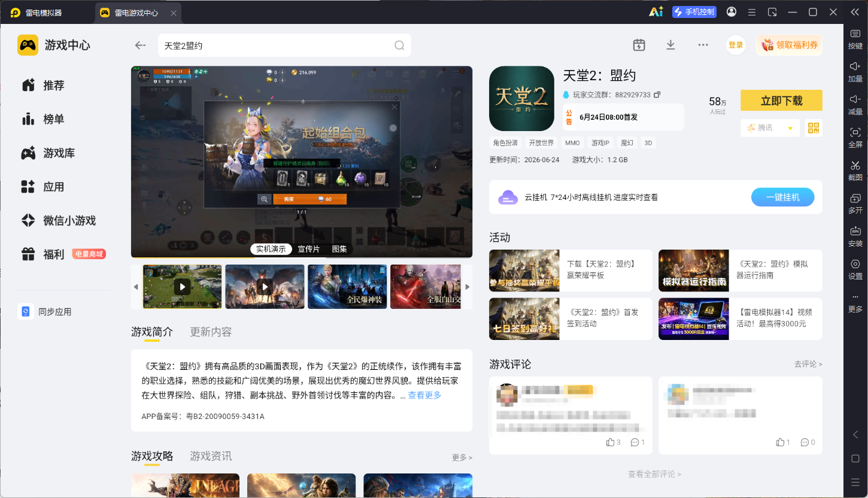This screenshot has height=498, width=868.
Task: Go to 推荐 in the left sidebar
Action: click(43, 86)
